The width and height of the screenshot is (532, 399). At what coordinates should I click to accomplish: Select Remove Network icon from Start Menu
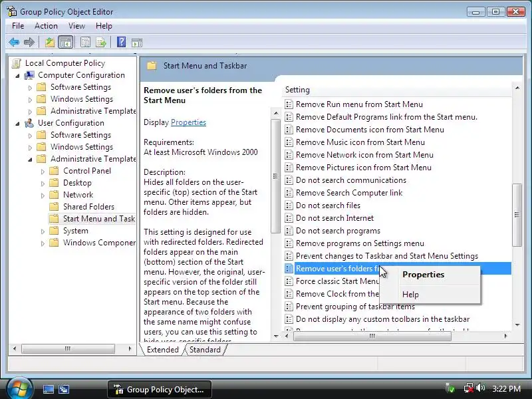pos(364,155)
